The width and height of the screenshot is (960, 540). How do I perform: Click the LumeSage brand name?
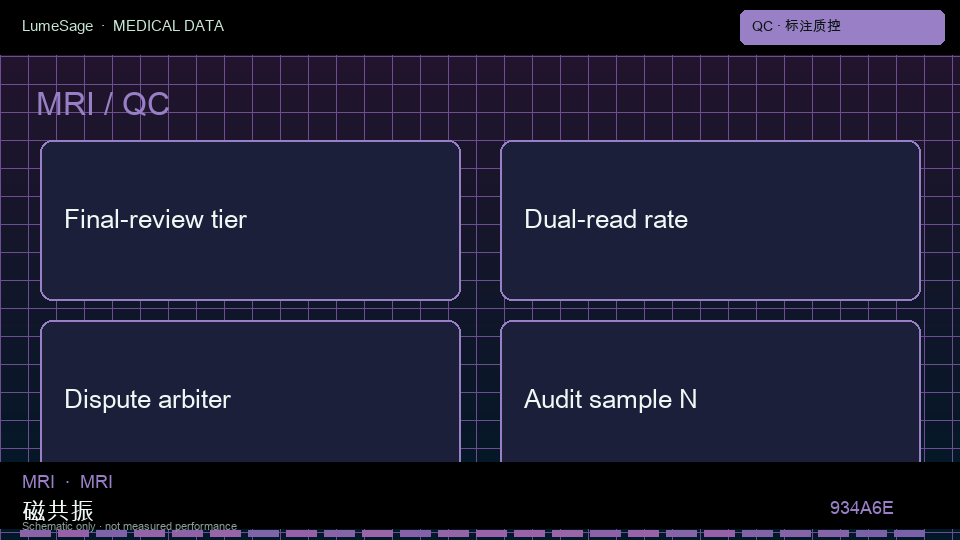58,26
